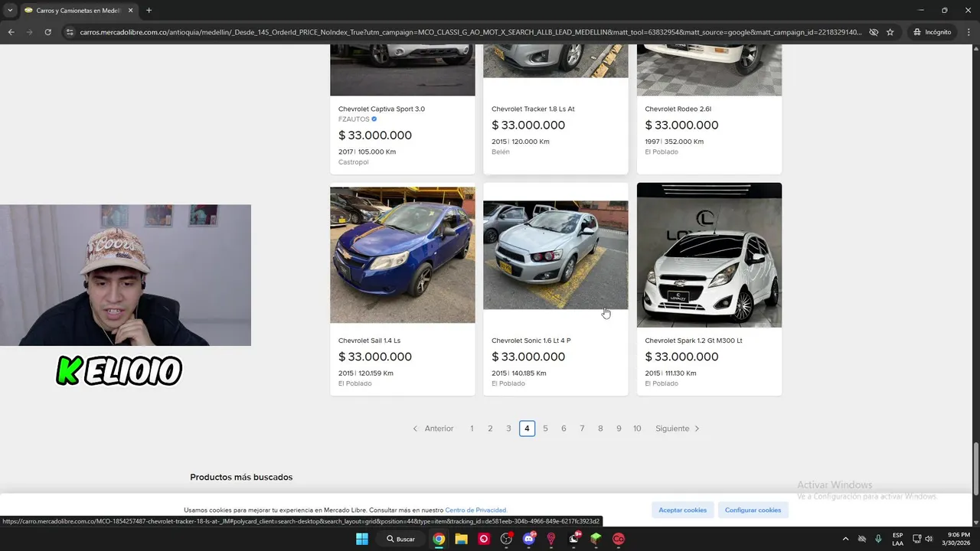Click the third-party cookies blocked eye icon
The height and width of the screenshot is (551, 980).
tap(874, 32)
